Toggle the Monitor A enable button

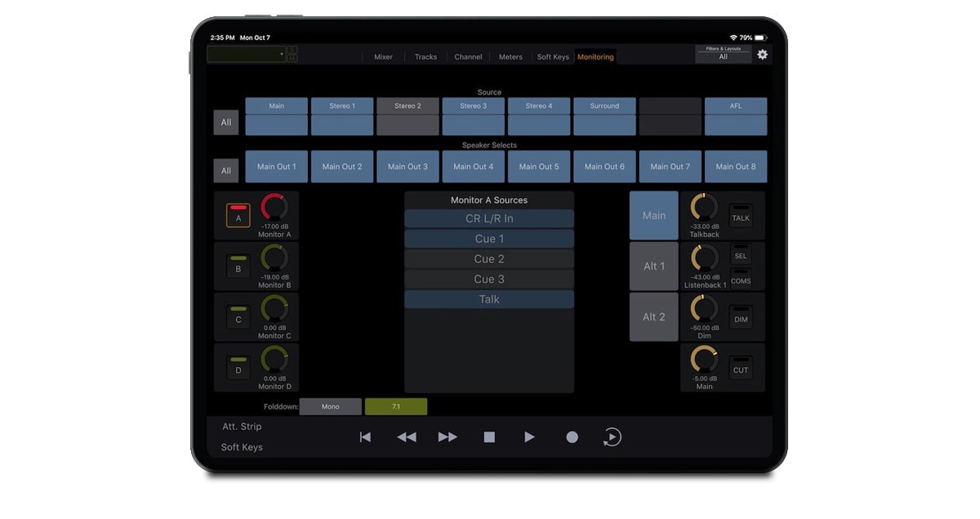tap(238, 215)
